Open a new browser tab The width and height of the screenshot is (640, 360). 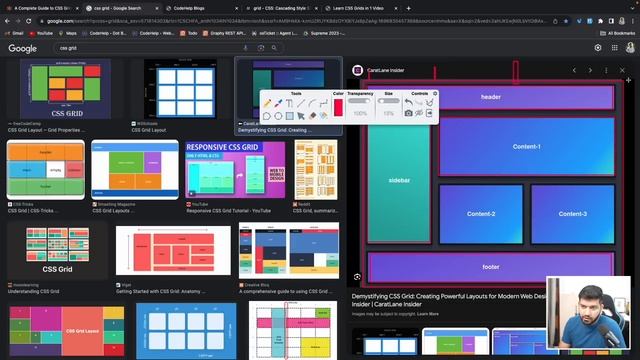tap(409, 8)
